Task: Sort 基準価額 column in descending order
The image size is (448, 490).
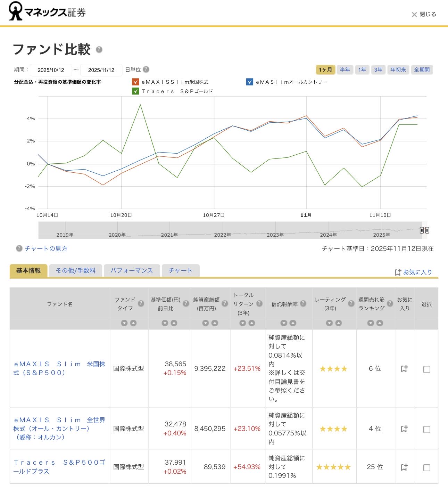Action: point(165,323)
